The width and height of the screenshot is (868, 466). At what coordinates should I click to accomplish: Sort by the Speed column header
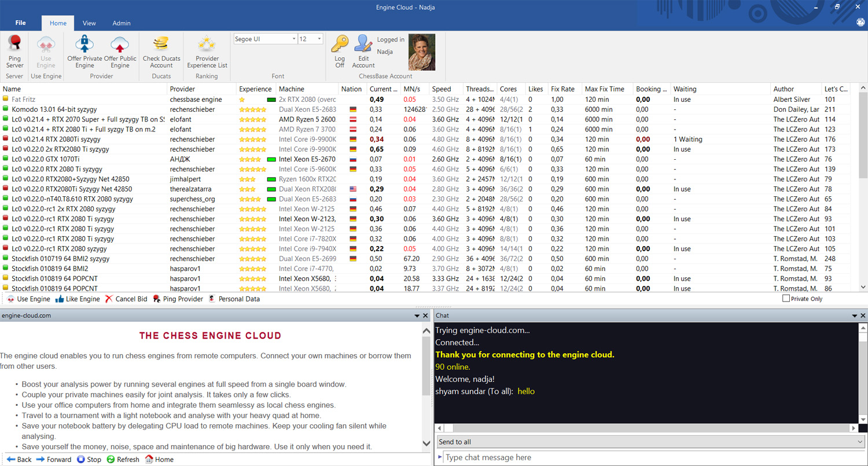(446, 89)
